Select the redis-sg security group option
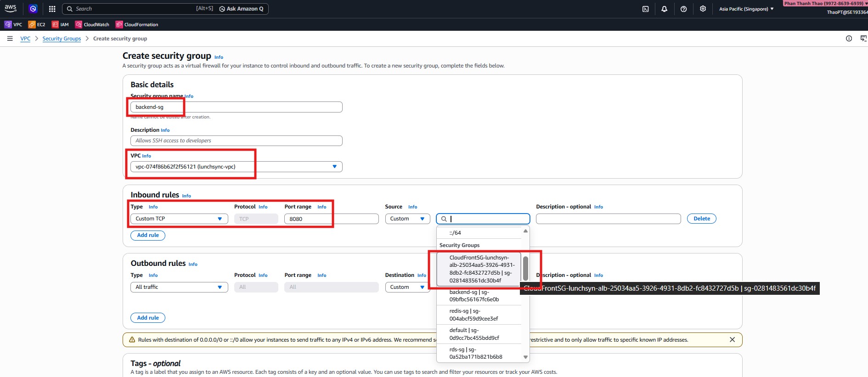This screenshot has width=868, height=377. (x=473, y=315)
